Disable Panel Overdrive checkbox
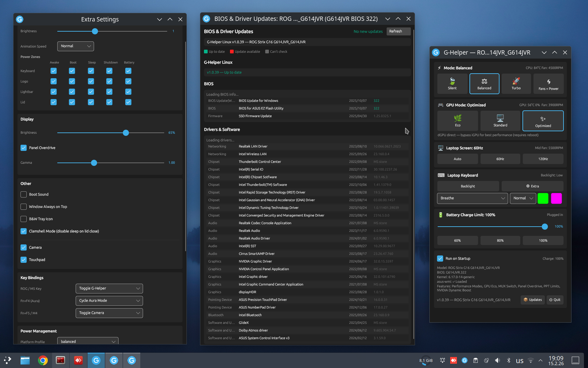Screen dimensions: 588x368 [x=24, y=148]
